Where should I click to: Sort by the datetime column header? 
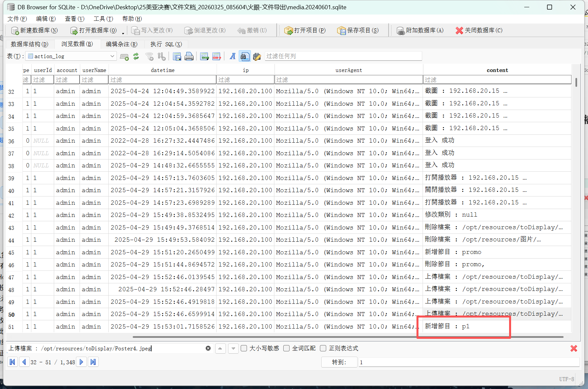point(162,70)
